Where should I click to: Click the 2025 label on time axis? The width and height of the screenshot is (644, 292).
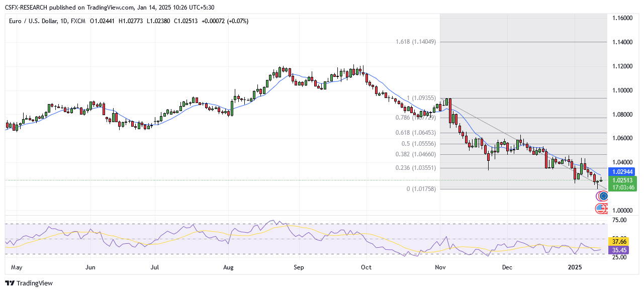(x=574, y=267)
